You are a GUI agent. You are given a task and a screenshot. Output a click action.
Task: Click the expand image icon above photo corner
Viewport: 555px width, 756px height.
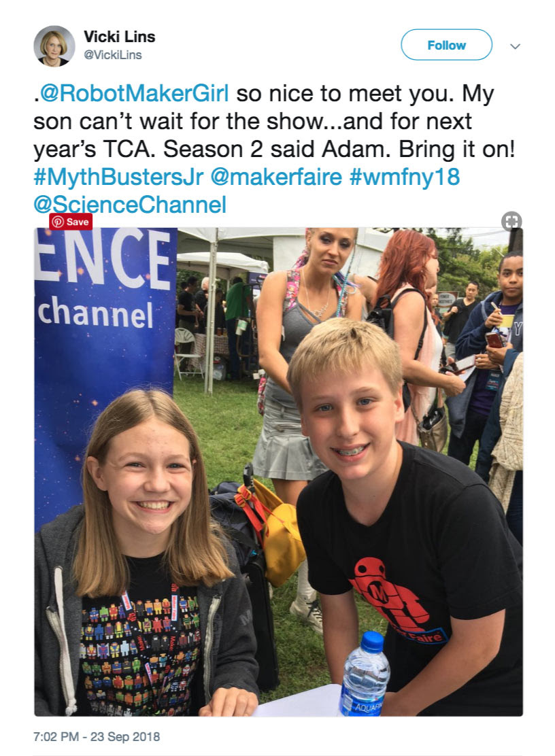(511, 222)
